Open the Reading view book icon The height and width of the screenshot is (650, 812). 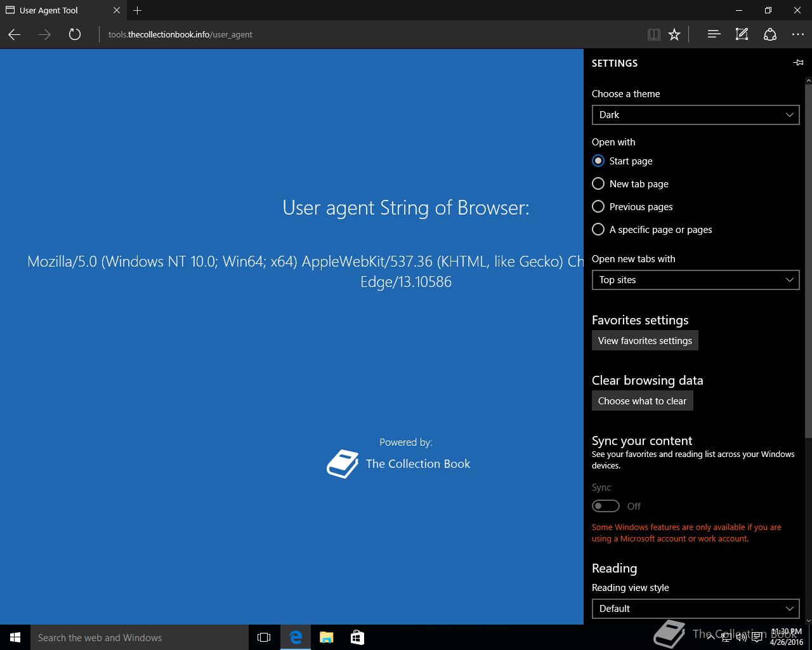coord(653,34)
